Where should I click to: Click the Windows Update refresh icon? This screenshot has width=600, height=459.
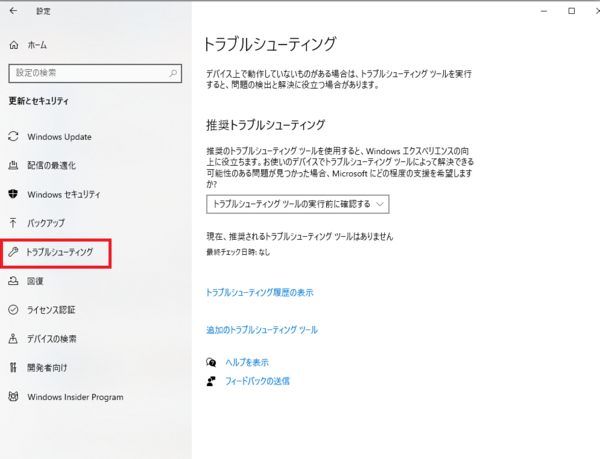click(13, 137)
